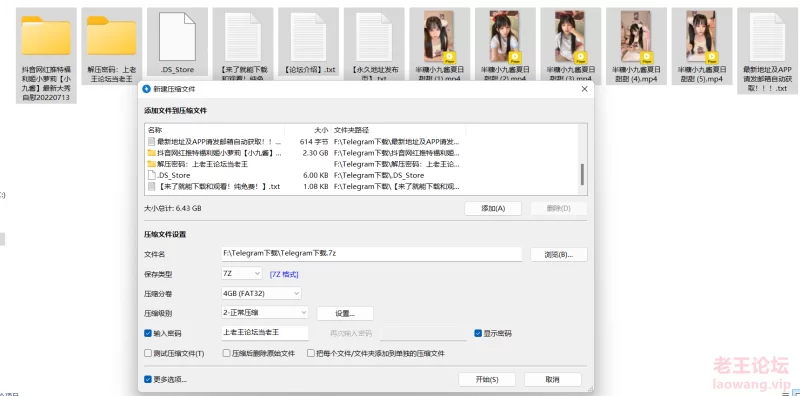Click the 最新地址及APP file icon in the archive list

tap(152, 141)
